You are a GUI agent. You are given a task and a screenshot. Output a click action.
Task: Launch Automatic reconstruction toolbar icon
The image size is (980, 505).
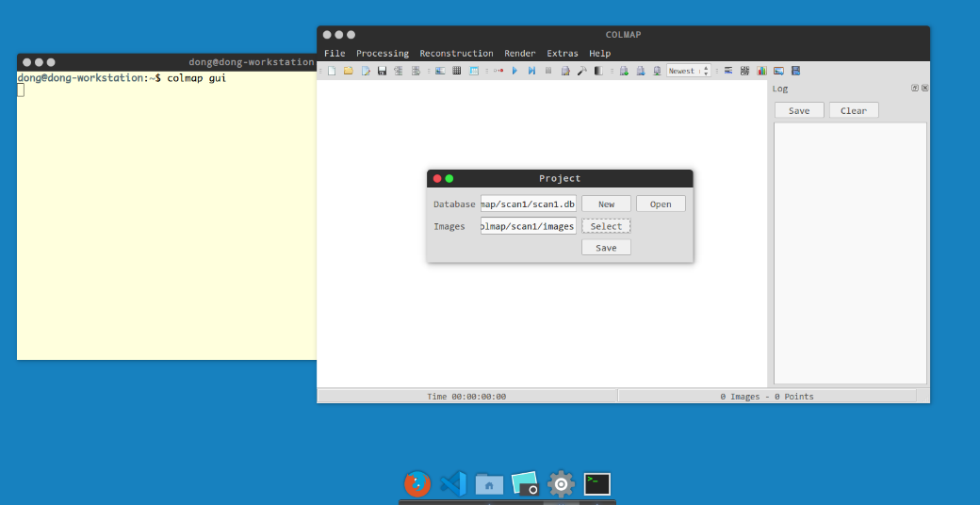pos(498,71)
